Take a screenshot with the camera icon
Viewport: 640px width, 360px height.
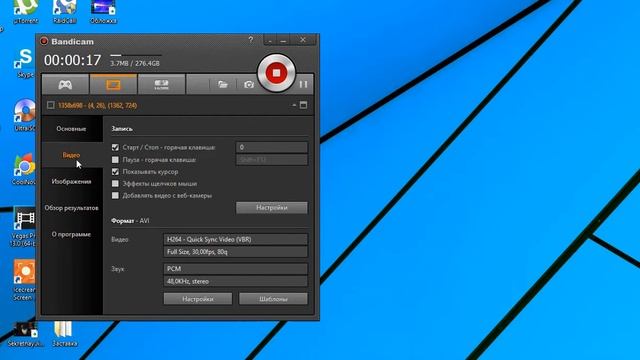pyautogui.click(x=249, y=84)
